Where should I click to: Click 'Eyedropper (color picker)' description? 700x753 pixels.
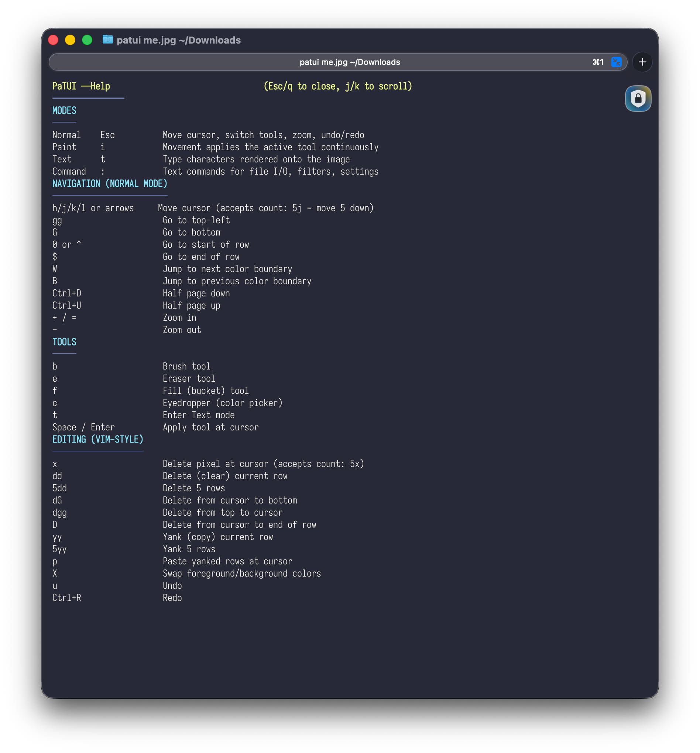click(x=223, y=403)
